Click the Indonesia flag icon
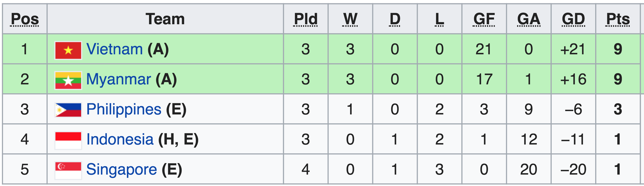Image resolution: width=644 pixels, height=186 pixels. pyautogui.click(x=68, y=141)
